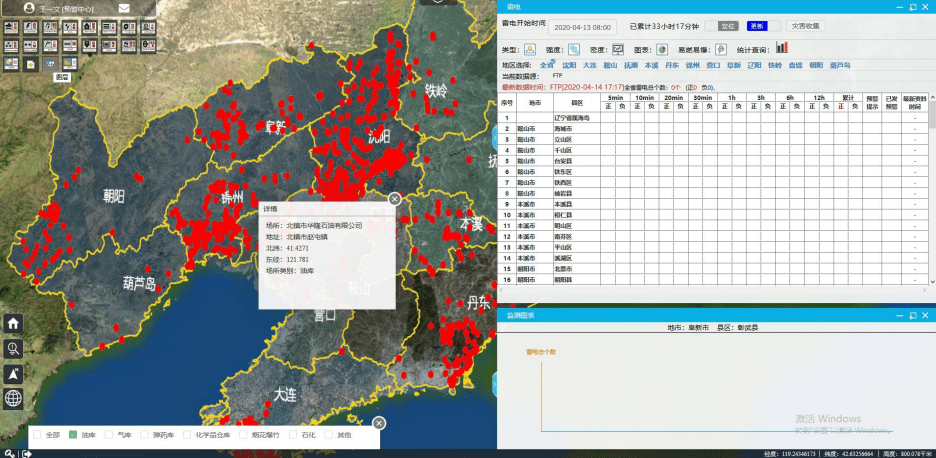Click the 统计查询 bar chart icon
The image size is (936, 458).
[782, 48]
